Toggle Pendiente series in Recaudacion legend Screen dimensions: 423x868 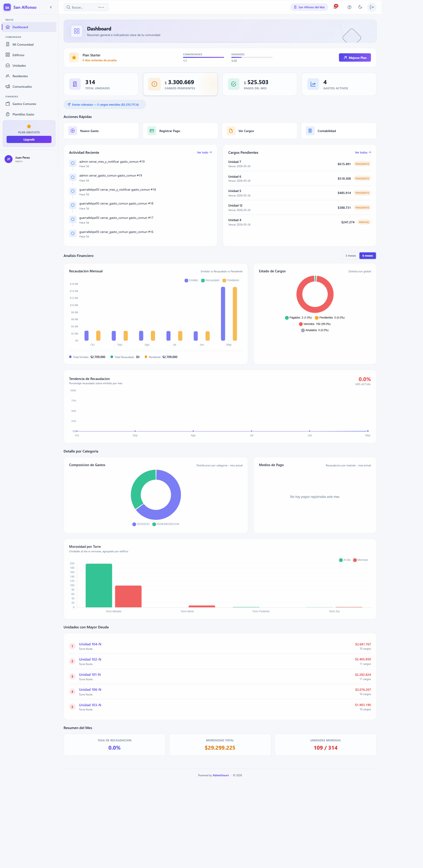point(231,280)
